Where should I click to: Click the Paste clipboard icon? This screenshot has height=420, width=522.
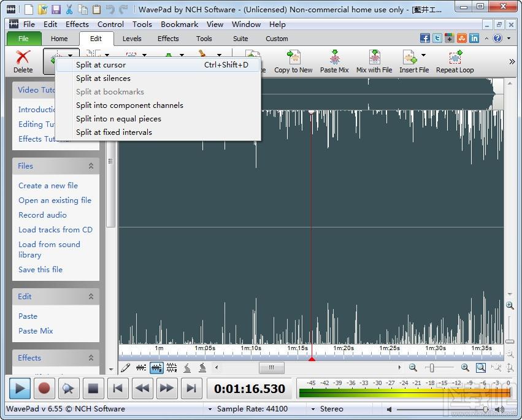pos(96,9)
